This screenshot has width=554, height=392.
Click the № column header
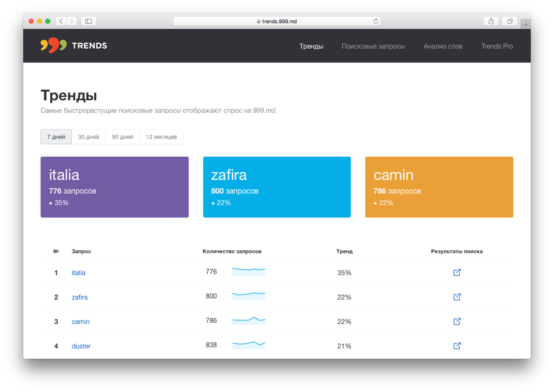[x=56, y=251]
